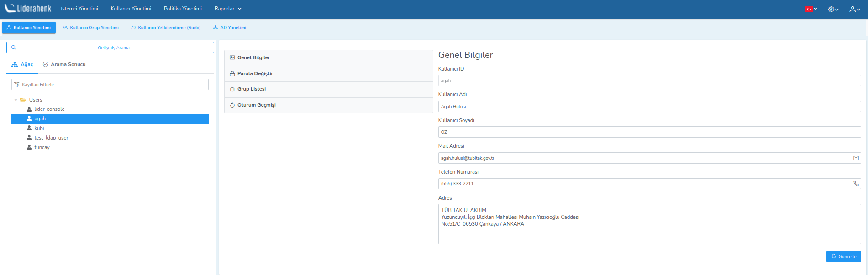868x275 pixels.
Task: Click the filter icon in Kayıtları Filtrele
Action: (x=17, y=85)
